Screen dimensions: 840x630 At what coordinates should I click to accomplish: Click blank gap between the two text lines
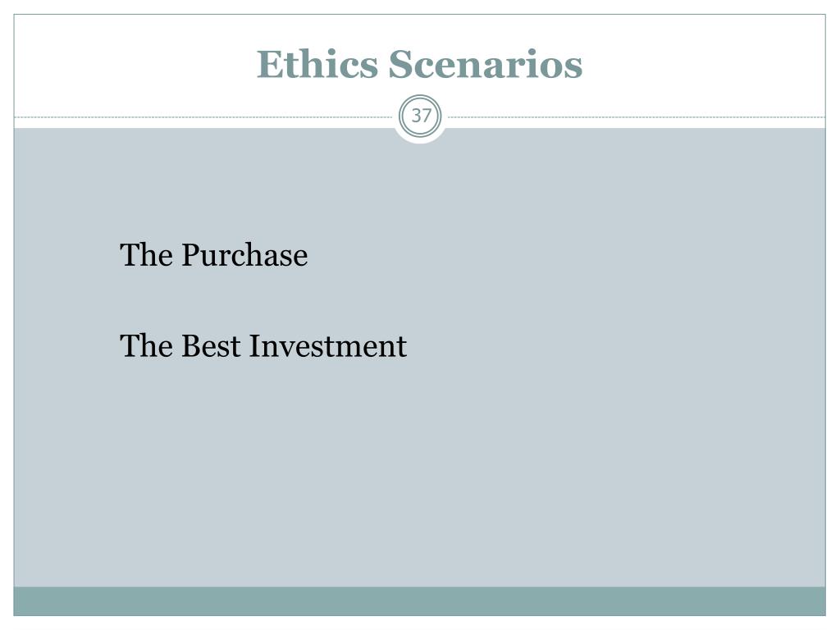click(x=262, y=301)
